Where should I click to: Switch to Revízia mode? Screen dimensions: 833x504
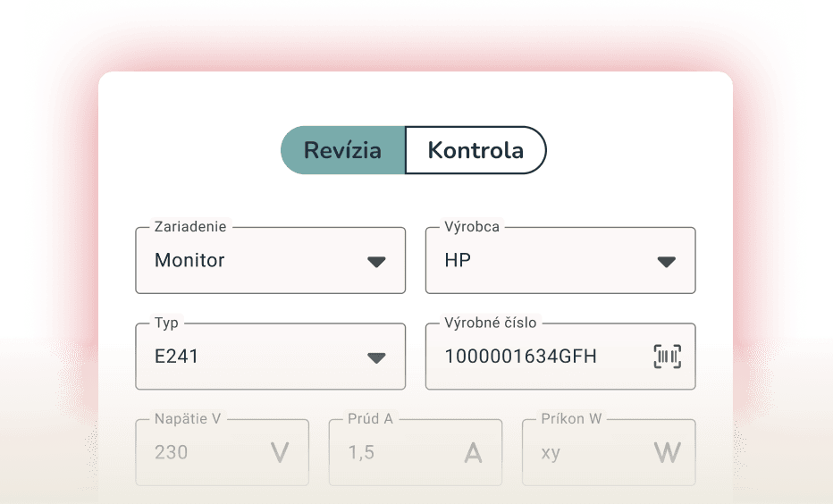tap(343, 150)
